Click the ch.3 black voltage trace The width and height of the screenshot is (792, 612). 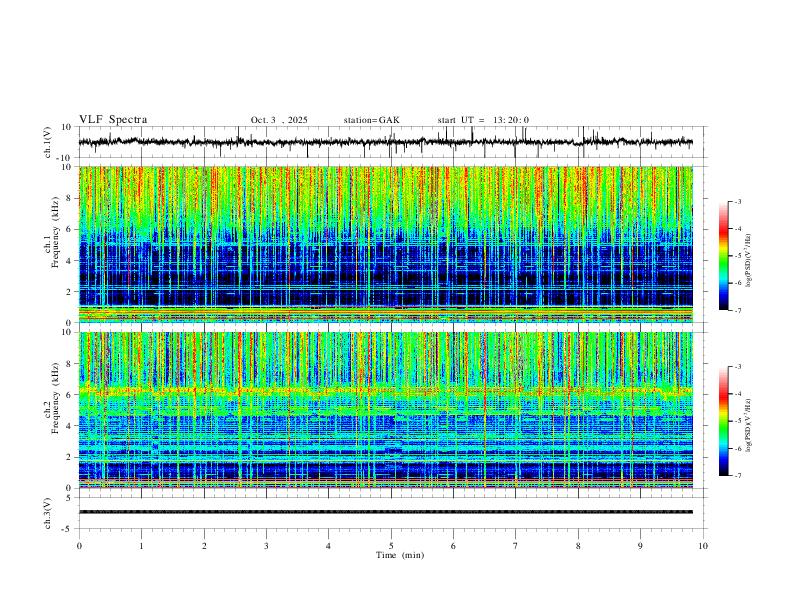[x=385, y=512]
